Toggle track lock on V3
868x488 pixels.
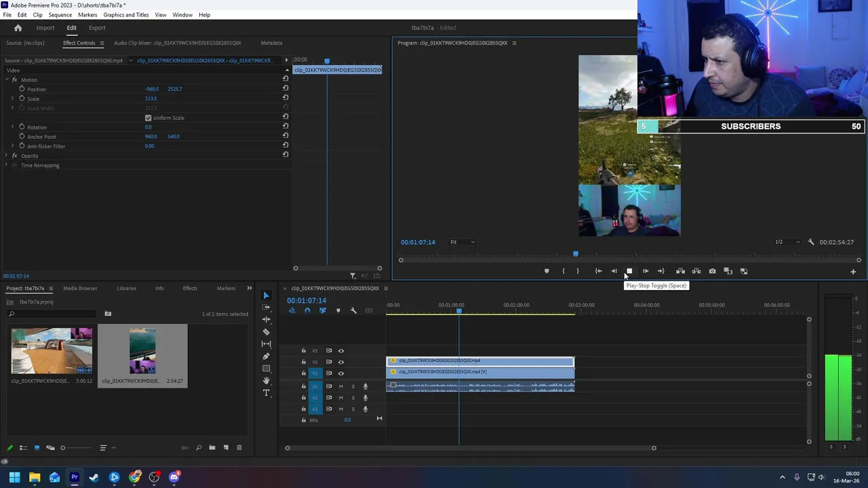(x=304, y=351)
